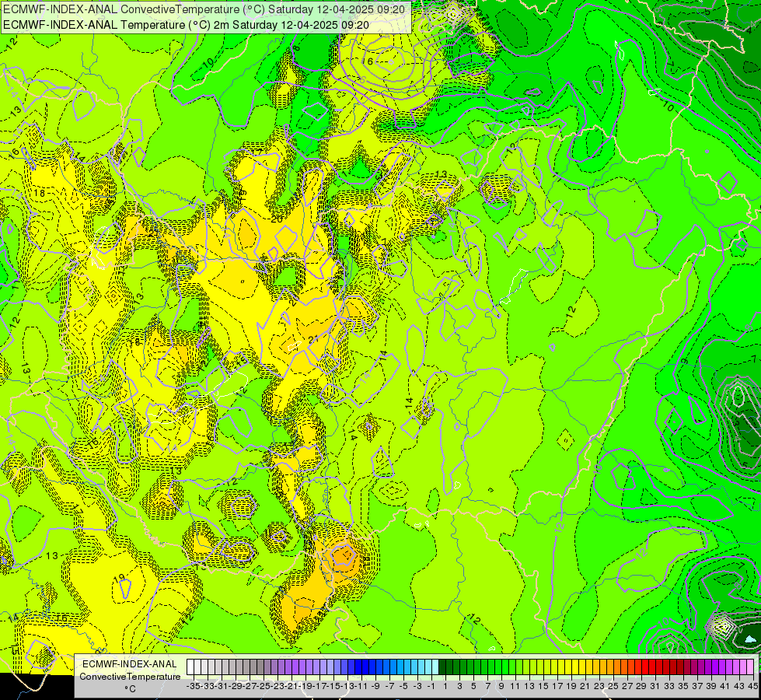The width and height of the screenshot is (761, 700).
Task: Click the -25 legend scale label
Action: tap(264, 687)
